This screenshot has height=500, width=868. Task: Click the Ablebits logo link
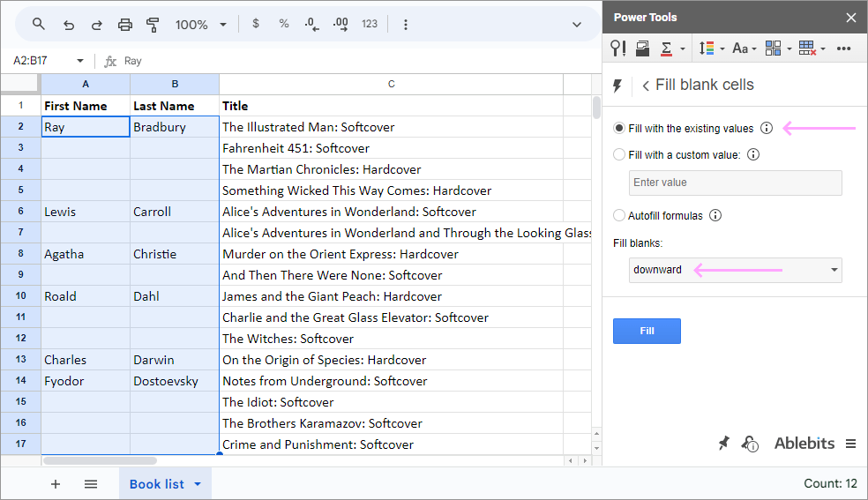coord(804,444)
